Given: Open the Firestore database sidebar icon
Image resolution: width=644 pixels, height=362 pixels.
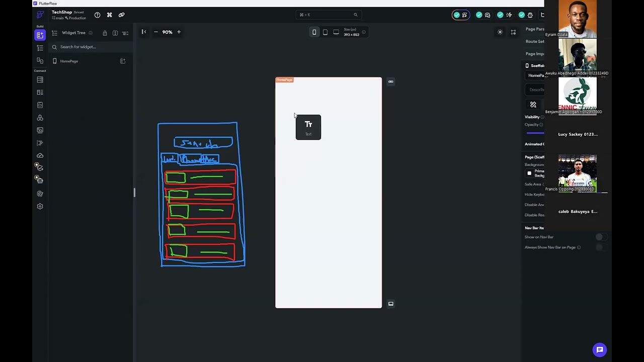Looking at the screenshot, I should pyautogui.click(x=40, y=80).
